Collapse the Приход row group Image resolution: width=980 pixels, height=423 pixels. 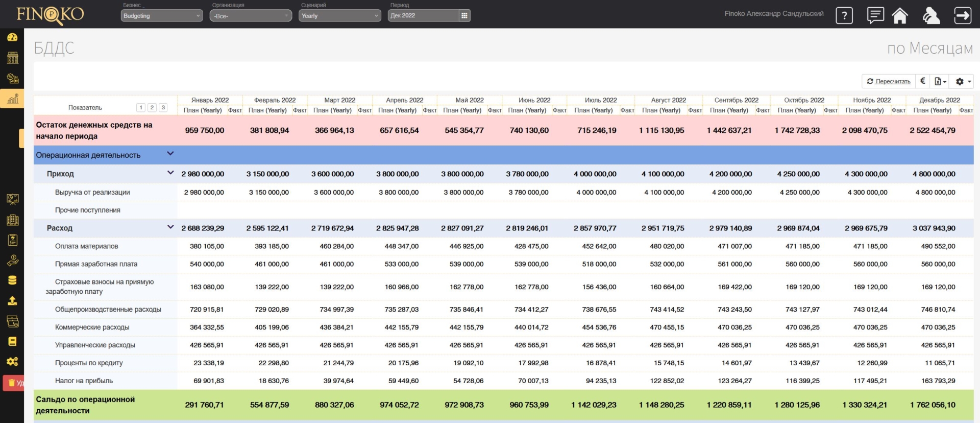pyautogui.click(x=170, y=173)
